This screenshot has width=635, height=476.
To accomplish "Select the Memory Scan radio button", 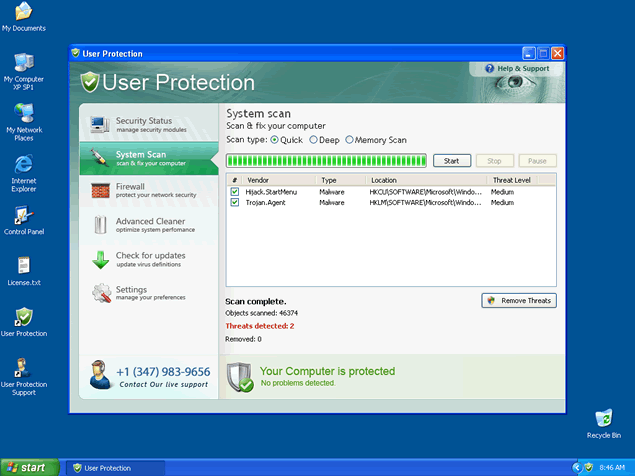I will tap(349, 140).
